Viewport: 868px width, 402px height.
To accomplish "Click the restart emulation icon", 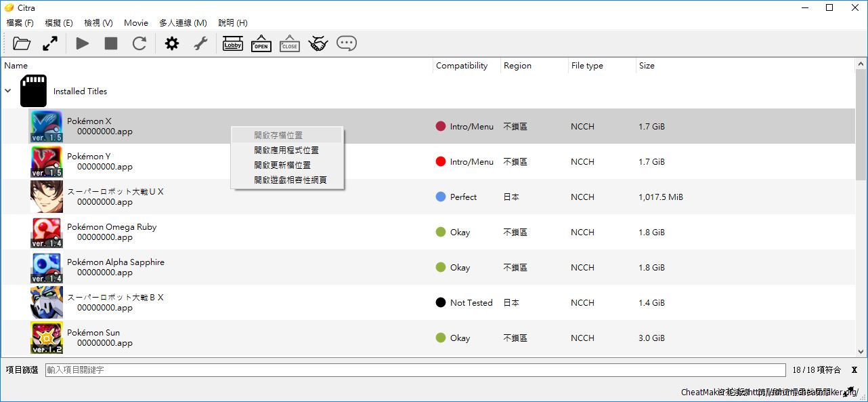I will pyautogui.click(x=139, y=44).
